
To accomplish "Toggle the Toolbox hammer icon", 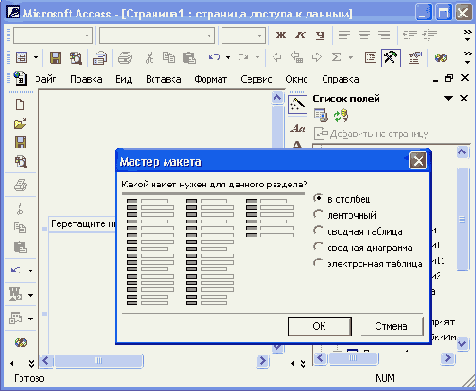I will (390, 58).
